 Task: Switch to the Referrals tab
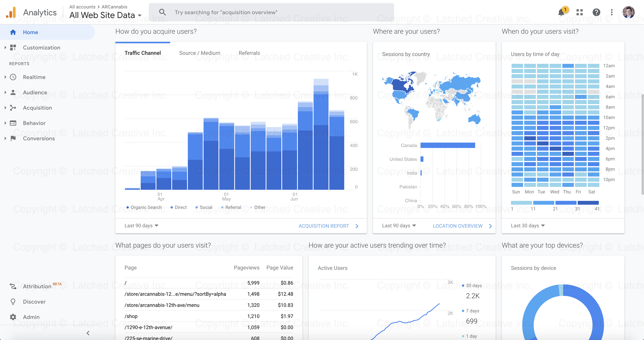(249, 53)
